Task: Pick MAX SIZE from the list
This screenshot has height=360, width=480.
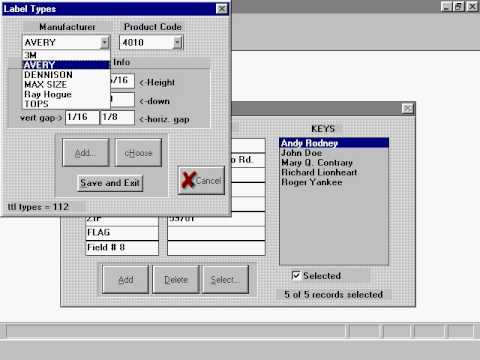Action: pyautogui.click(x=66, y=84)
